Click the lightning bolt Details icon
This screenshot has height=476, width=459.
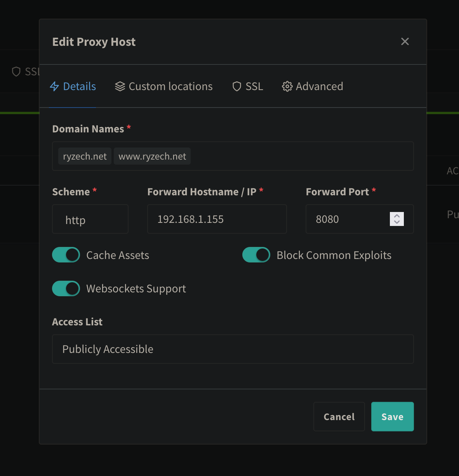[54, 86]
